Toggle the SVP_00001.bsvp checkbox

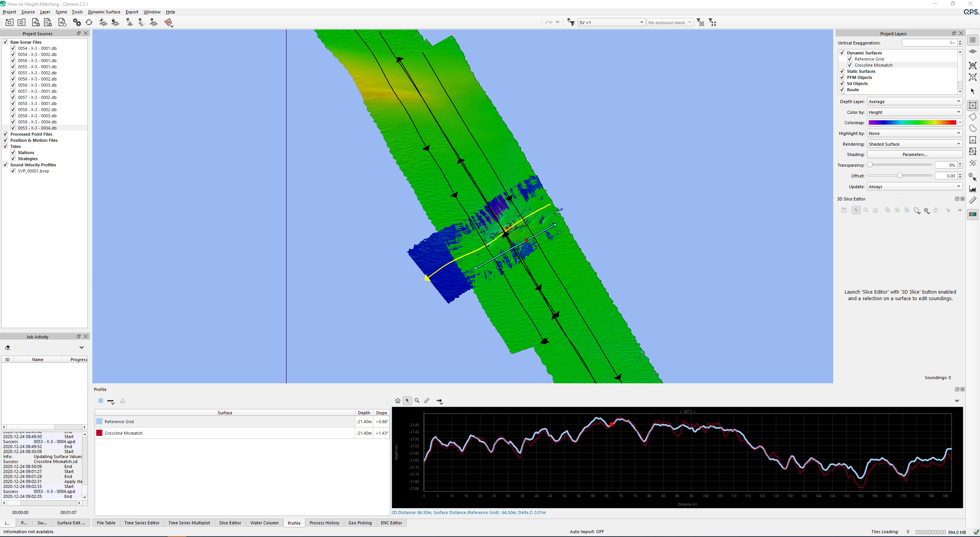tap(13, 171)
